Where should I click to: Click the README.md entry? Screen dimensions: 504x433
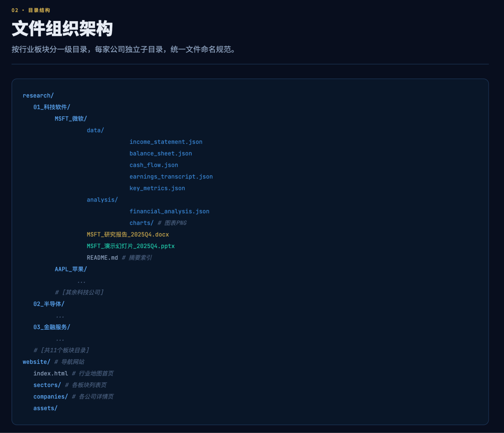pos(102,258)
